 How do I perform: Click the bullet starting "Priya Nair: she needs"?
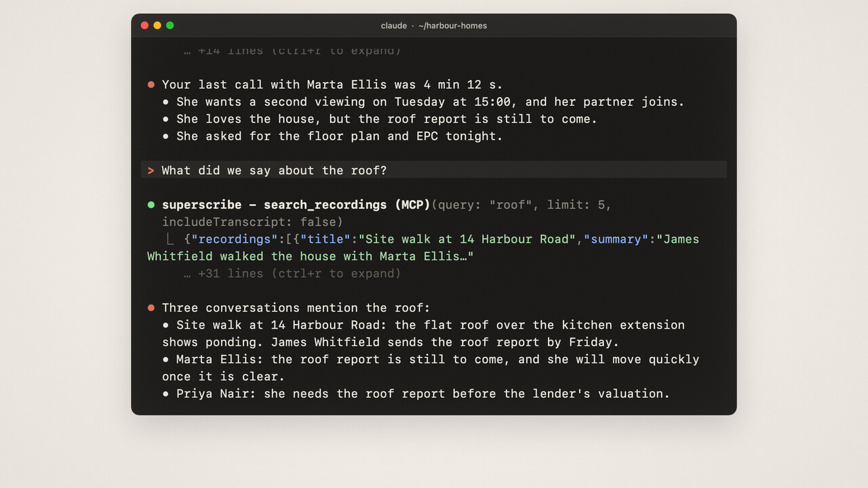[416, 393]
